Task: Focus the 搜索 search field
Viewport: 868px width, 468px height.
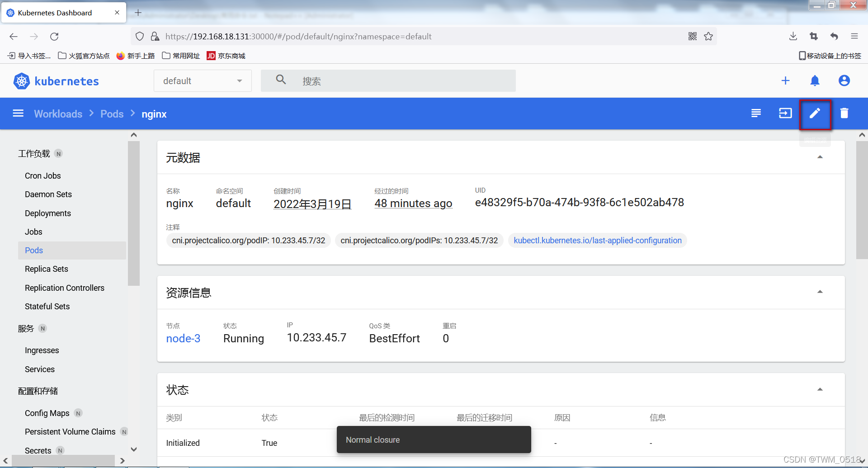Action: coord(402,81)
